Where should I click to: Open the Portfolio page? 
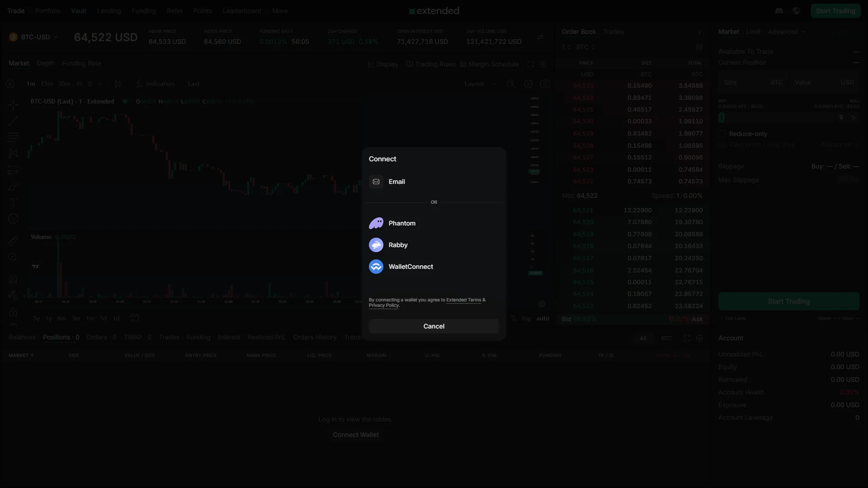click(x=47, y=11)
